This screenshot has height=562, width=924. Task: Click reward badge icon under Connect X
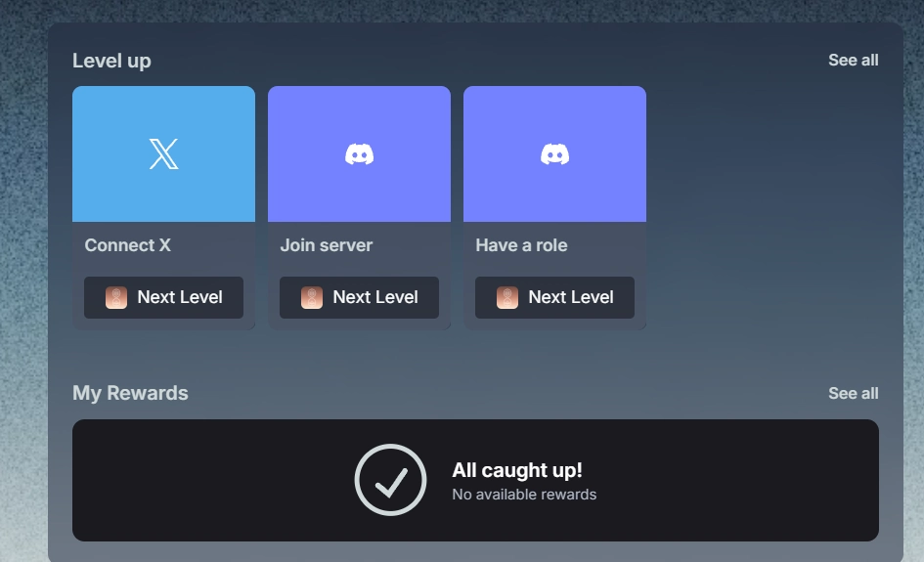pyautogui.click(x=116, y=297)
